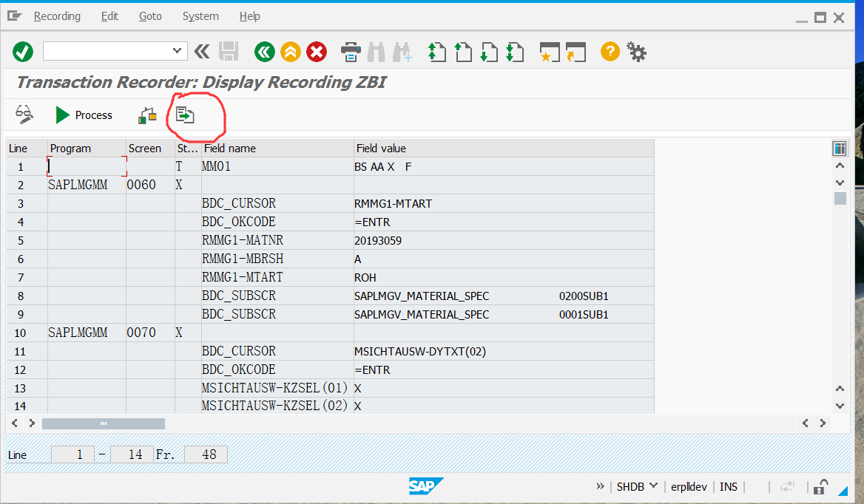The image size is (864, 504).
Task: Open the Goto menu
Action: (x=149, y=16)
